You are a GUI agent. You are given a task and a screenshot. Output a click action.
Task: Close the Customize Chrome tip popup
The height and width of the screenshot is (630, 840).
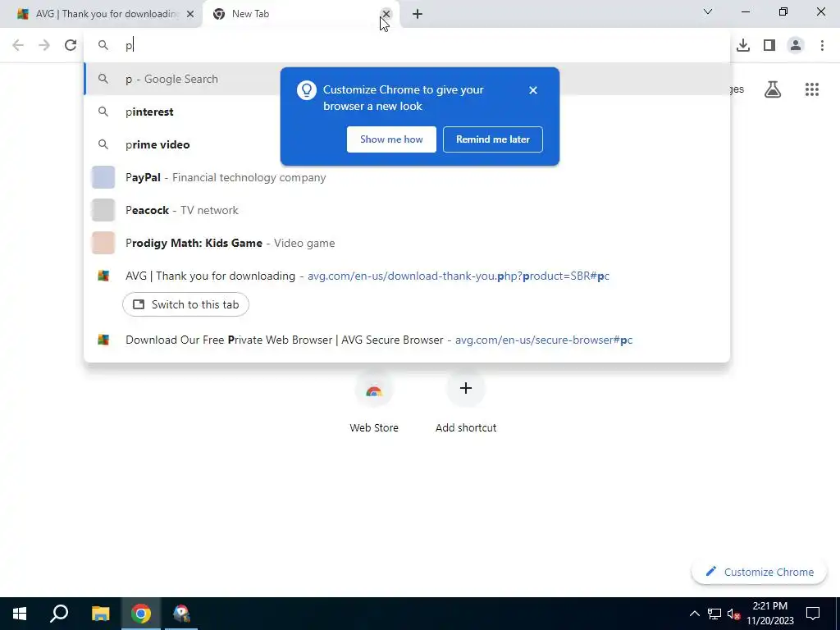tap(532, 90)
